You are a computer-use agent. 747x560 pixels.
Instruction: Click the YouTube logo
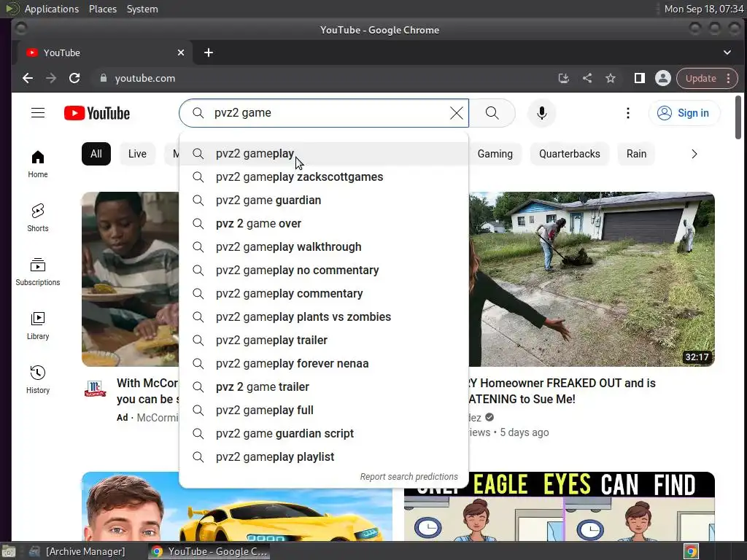97,113
